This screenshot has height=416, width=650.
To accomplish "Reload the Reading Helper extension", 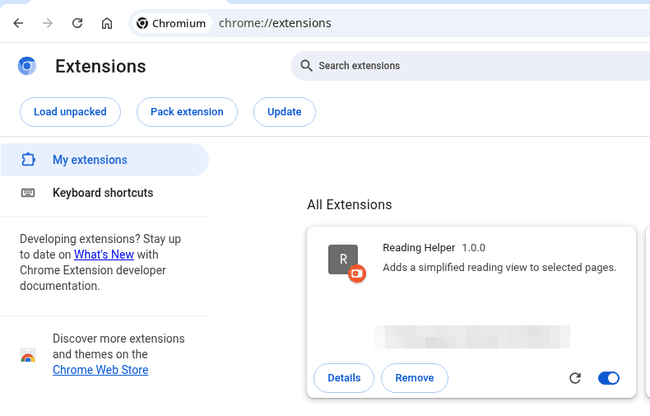I will point(575,378).
